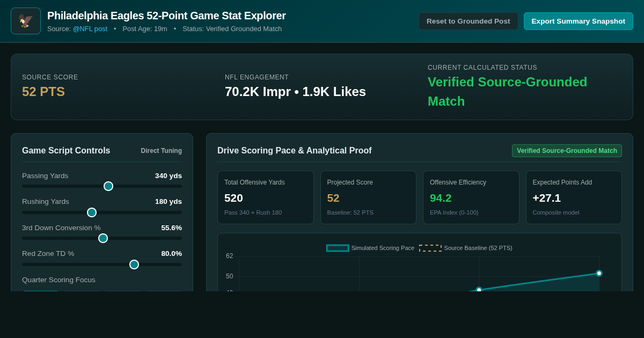Click the Quarter Scoring Focus label
This screenshot has width=644, height=338.
click(58, 280)
